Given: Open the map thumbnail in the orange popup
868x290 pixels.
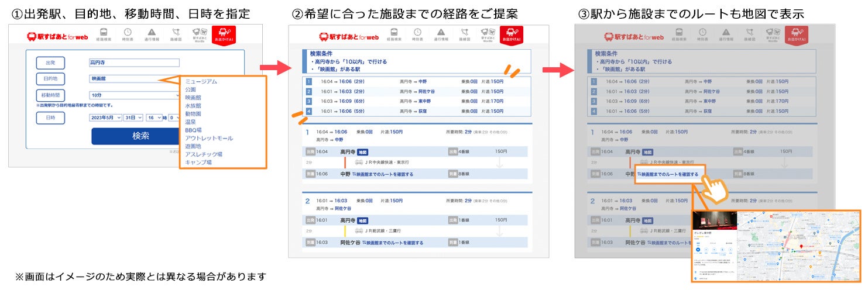Looking at the screenshot, I should [799, 246].
